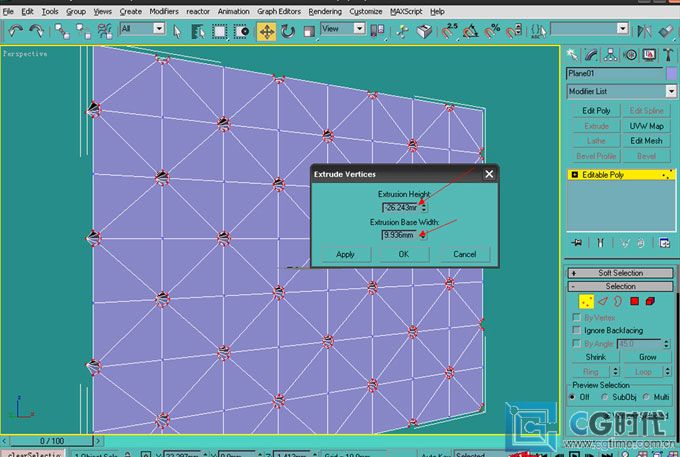
Task: Click the Pin Stack icon
Action: pyautogui.click(x=577, y=243)
